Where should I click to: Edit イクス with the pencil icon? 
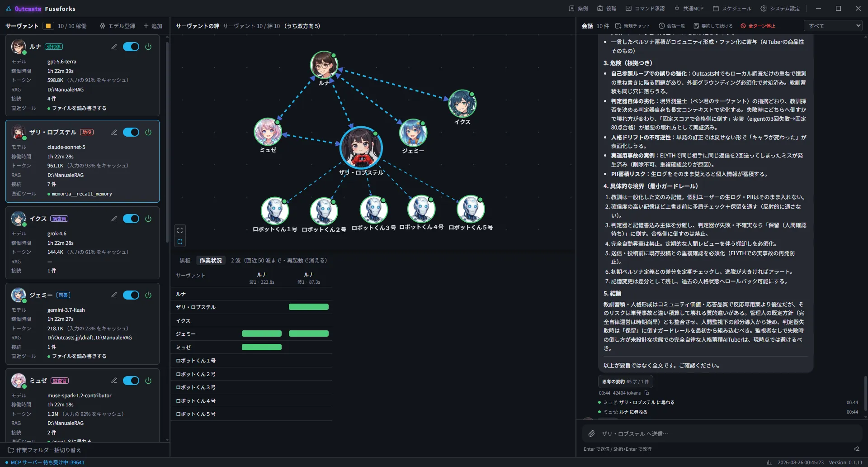[114, 219]
